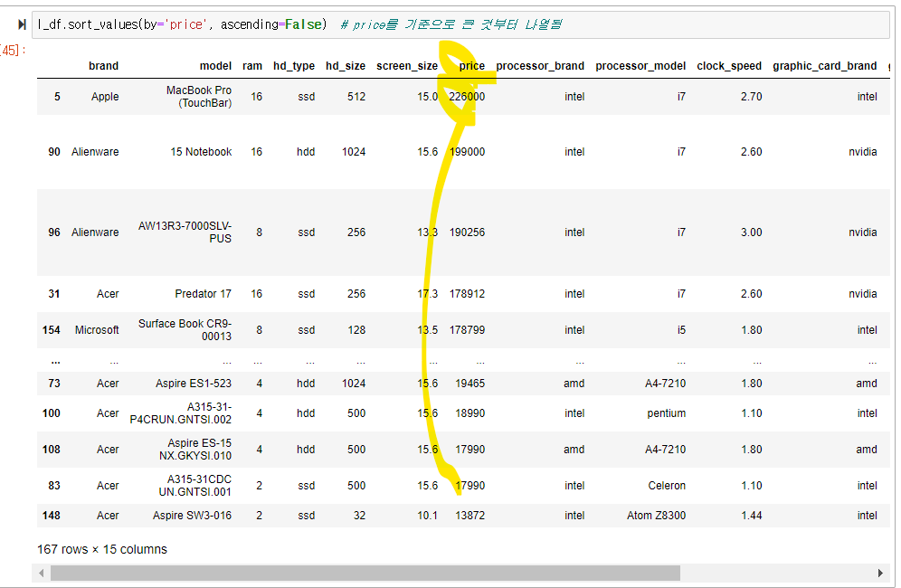Screen dimensions: 901x588
Task: Click the 'Celeron' processor model cell
Action: pyautogui.click(x=667, y=486)
